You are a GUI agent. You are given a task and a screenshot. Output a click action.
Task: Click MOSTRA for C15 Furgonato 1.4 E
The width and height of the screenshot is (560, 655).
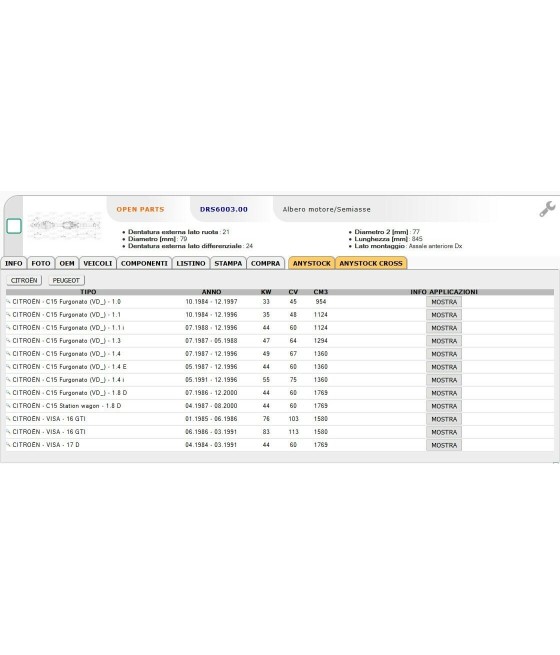click(x=444, y=367)
